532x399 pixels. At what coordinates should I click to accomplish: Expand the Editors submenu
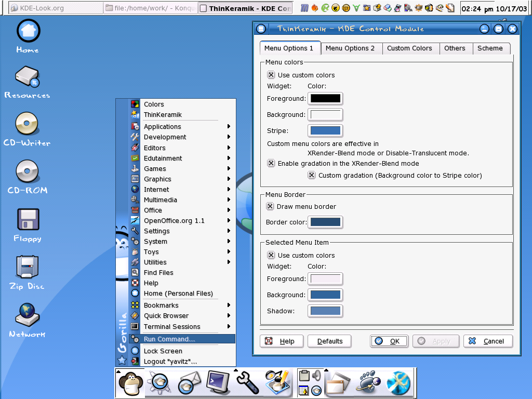[x=182, y=148]
